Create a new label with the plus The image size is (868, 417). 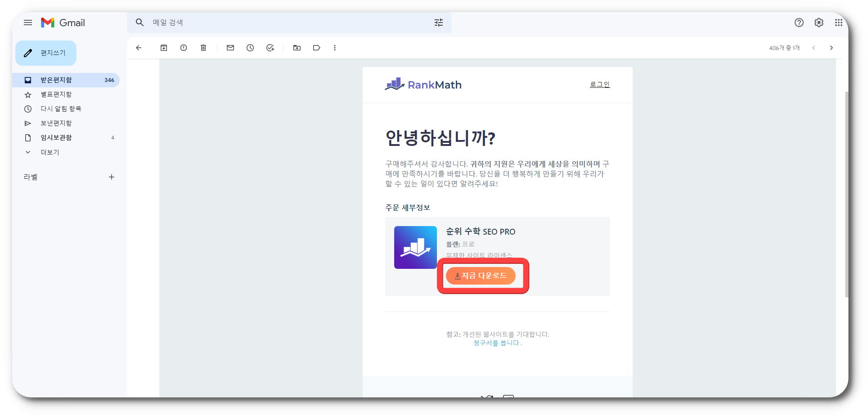112,177
